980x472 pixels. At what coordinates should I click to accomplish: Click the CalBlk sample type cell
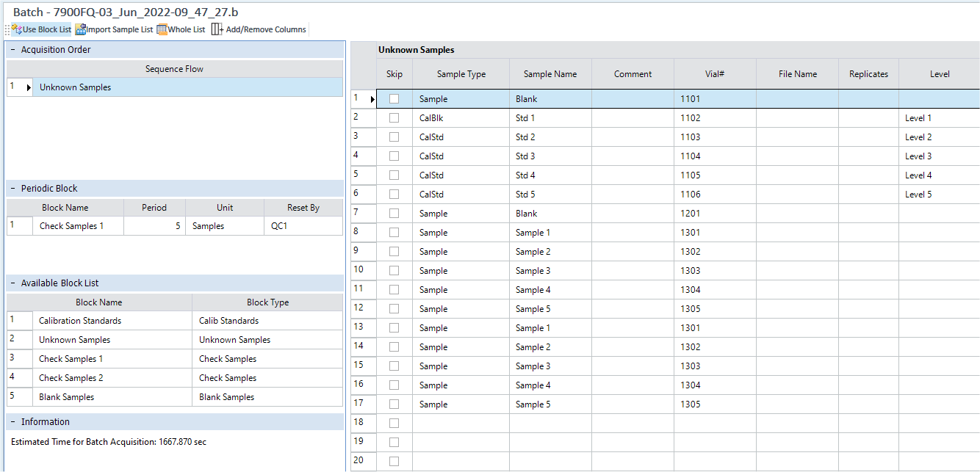click(461, 118)
